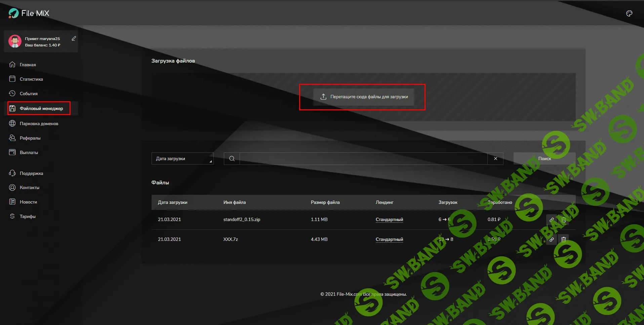
Task: Click the file upload drop zone button
Action: pos(363,97)
